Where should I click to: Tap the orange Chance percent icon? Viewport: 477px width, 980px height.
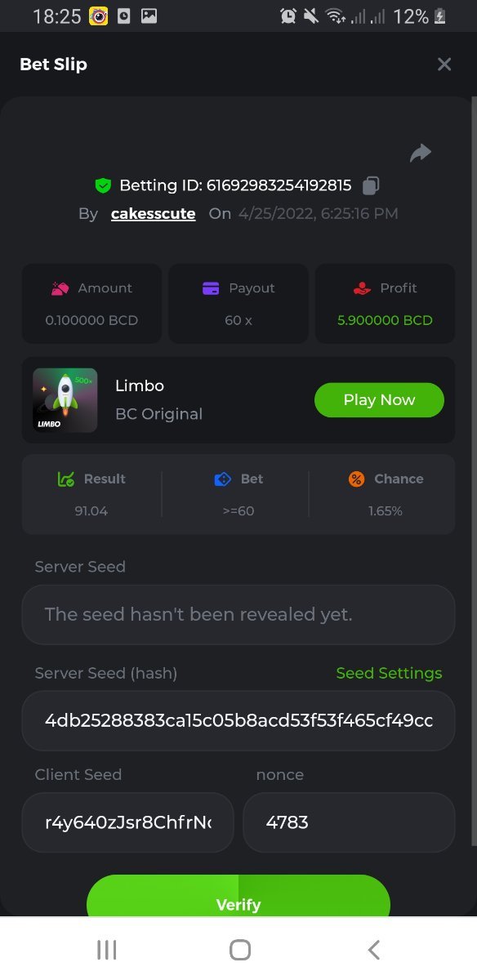pos(356,479)
